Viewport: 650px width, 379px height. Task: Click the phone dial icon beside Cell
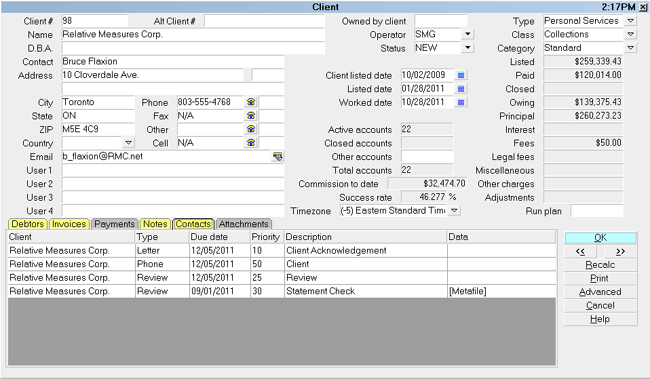(251, 143)
